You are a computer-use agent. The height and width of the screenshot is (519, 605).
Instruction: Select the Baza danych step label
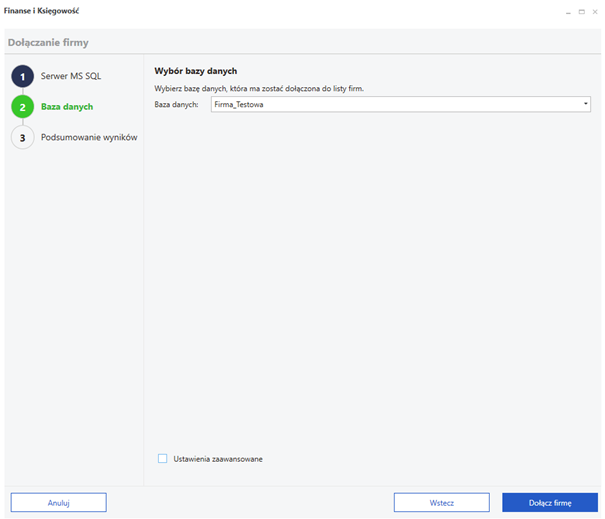tap(67, 107)
